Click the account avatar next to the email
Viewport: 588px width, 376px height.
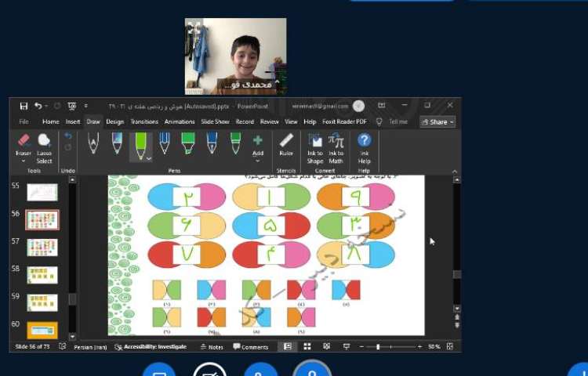pos(358,106)
